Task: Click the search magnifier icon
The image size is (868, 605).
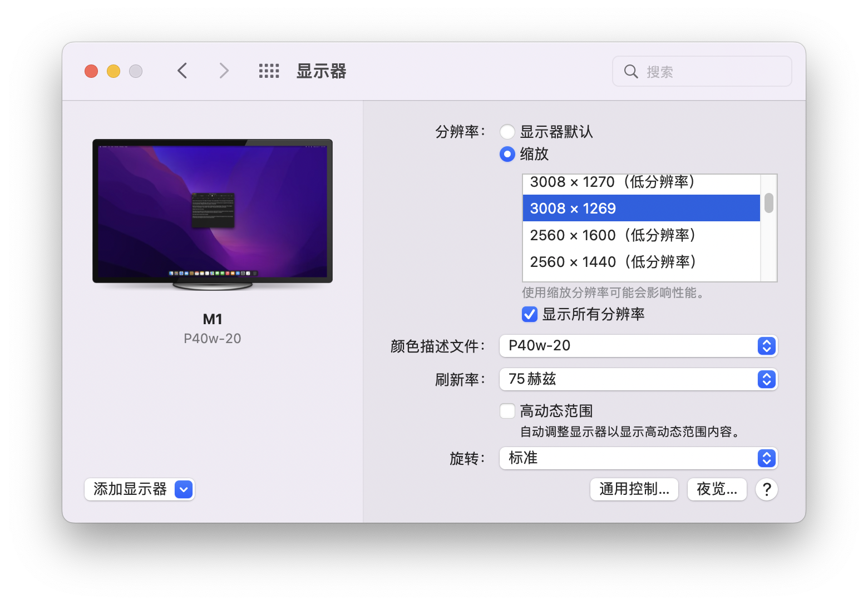Action: (x=631, y=72)
